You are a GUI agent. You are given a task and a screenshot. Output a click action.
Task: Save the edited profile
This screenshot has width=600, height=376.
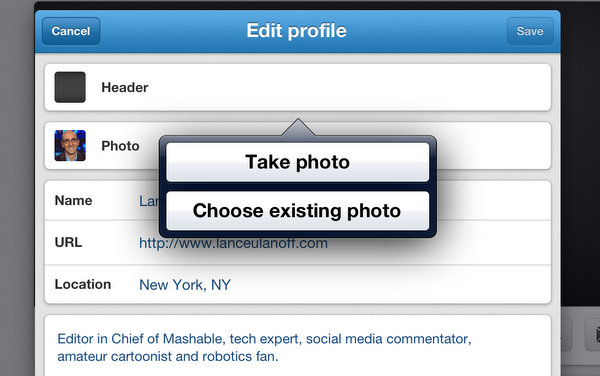(x=530, y=31)
